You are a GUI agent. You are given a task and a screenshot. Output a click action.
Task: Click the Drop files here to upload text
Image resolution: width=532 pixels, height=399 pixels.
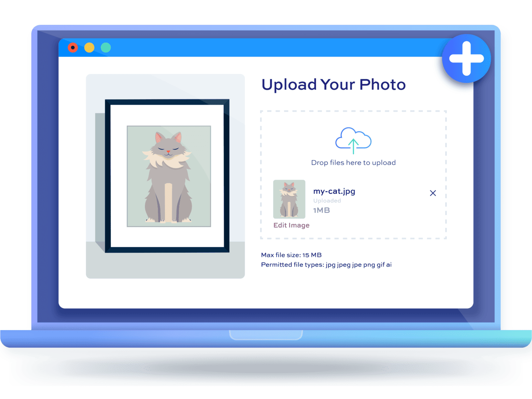click(x=353, y=163)
